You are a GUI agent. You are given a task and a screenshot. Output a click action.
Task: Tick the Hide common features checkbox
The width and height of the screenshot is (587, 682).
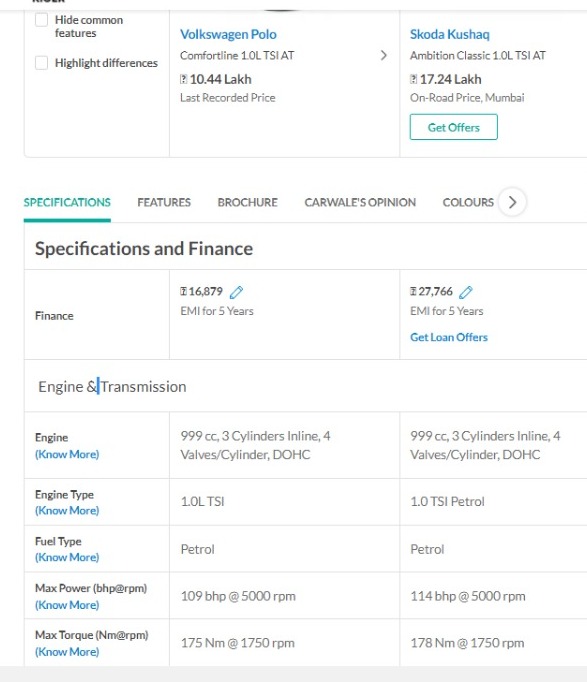[41, 20]
